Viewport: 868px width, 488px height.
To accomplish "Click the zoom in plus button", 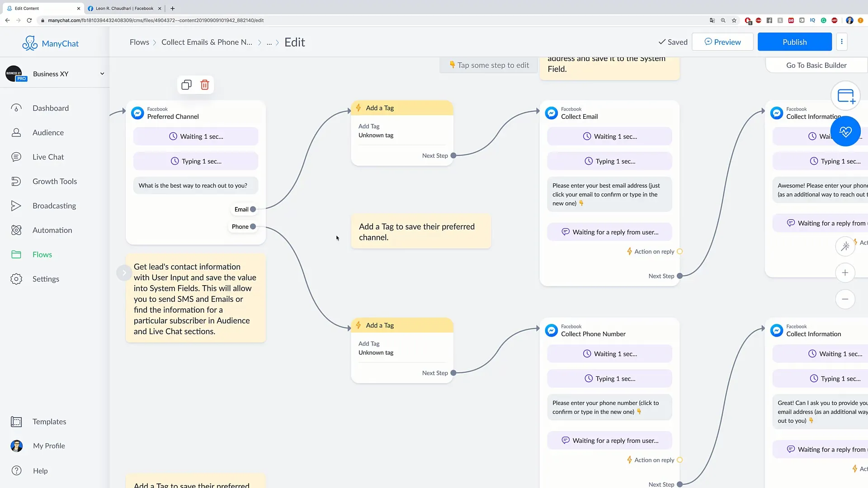I will pos(846,273).
